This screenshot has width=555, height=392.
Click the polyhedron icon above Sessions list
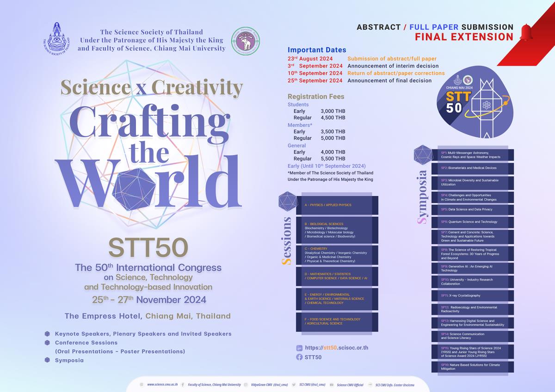pos(289,202)
